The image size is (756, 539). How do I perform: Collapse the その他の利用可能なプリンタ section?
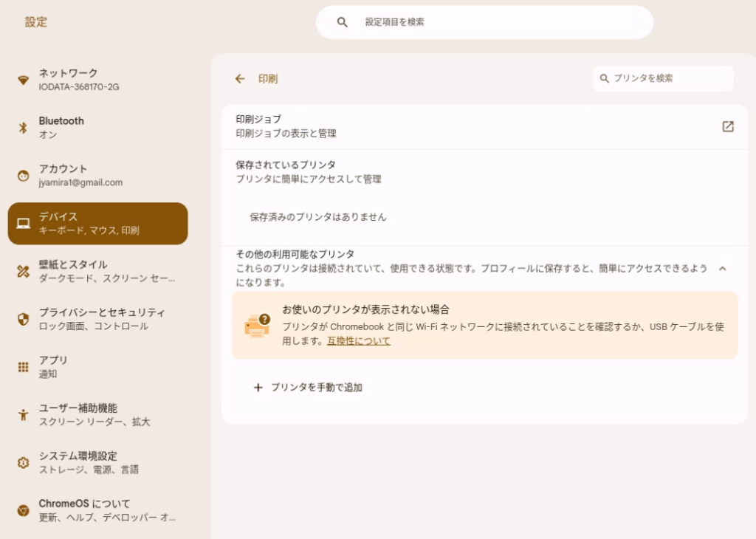(x=722, y=269)
